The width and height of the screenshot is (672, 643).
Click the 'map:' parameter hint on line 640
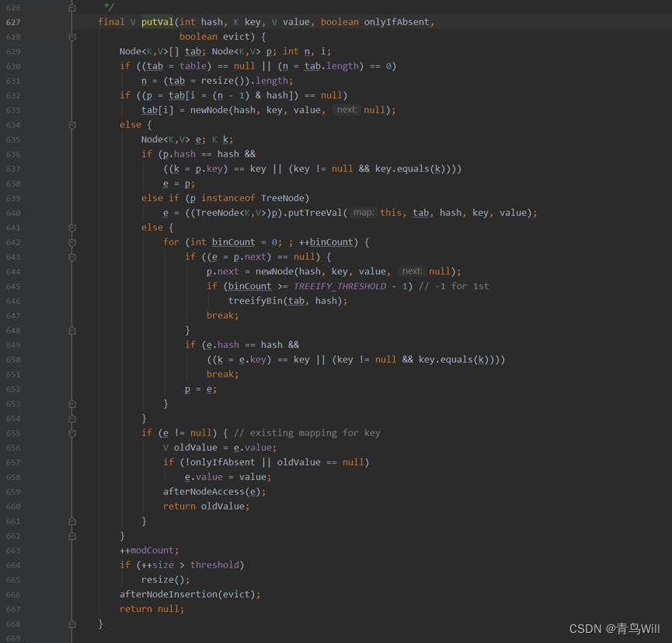point(364,213)
